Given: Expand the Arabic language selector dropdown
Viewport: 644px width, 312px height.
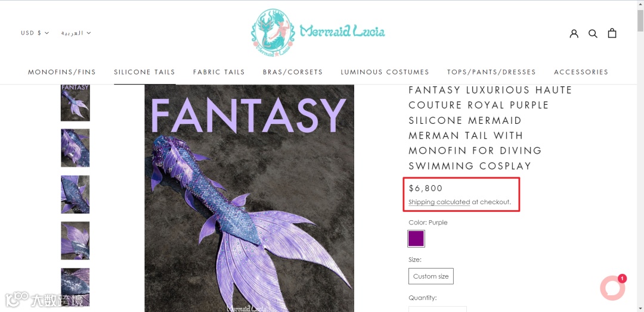Looking at the screenshot, I should 76,33.
